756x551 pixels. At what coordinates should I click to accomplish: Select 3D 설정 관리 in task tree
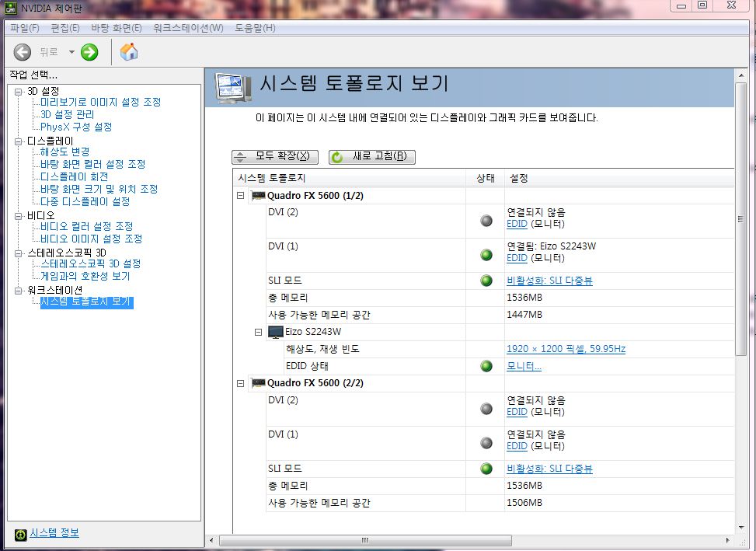coord(67,115)
